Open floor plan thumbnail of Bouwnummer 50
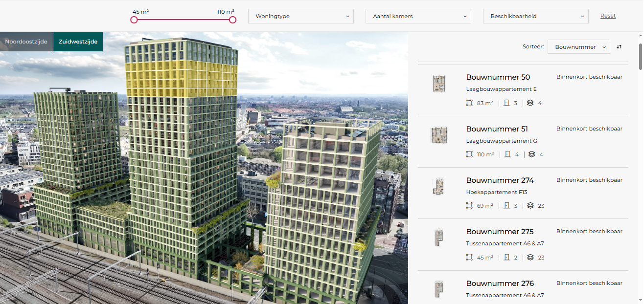Viewport: 644px width, 304px height. (439, 84)
